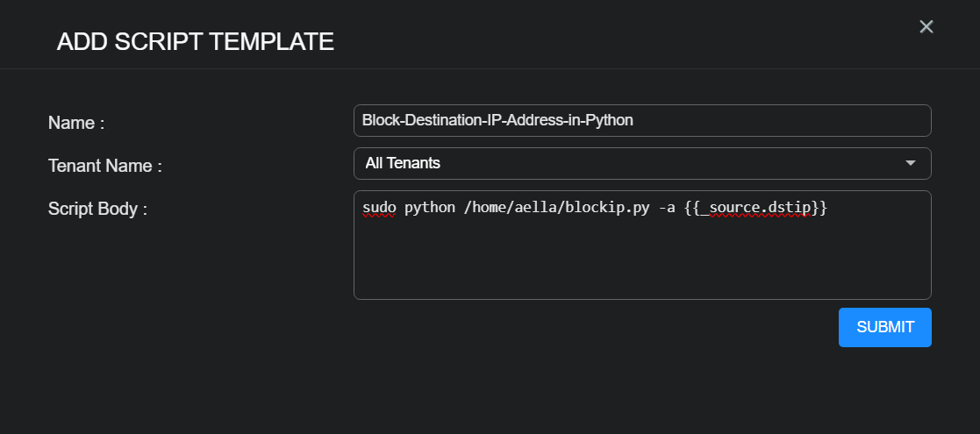Click the word 'python' in the script body
980x434 pixels.
pos(429,209)
